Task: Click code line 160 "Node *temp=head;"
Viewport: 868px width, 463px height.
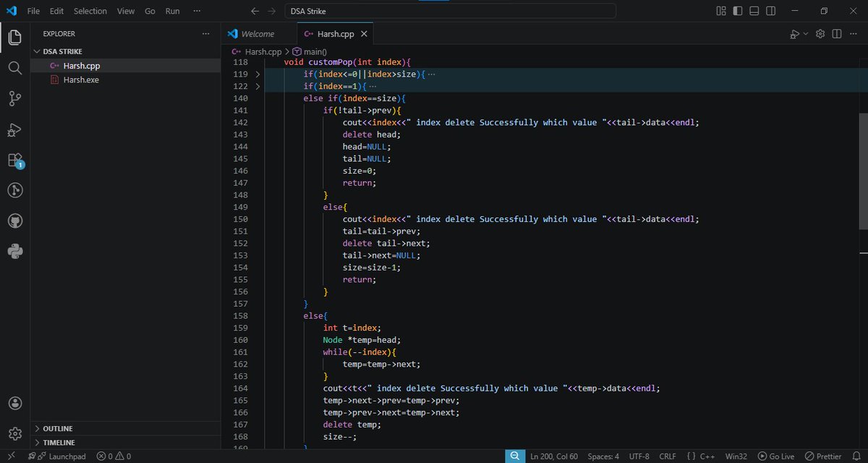Action: (362, 340)
